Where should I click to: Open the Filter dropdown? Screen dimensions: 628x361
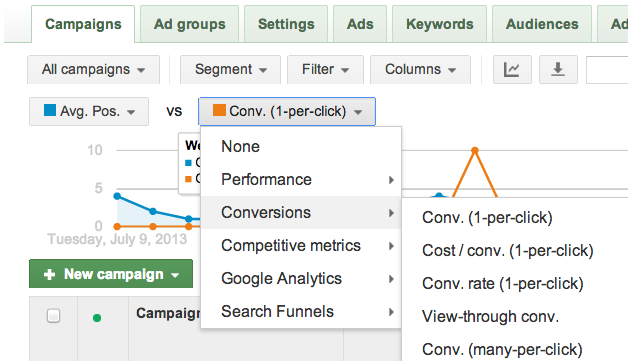[325, 70]
